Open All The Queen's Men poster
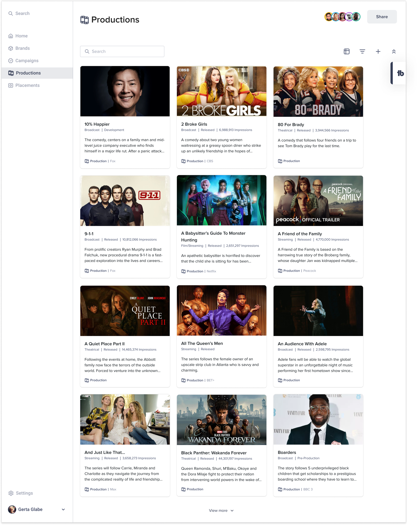This screenshot has width=420, height=525. point(222,310)
